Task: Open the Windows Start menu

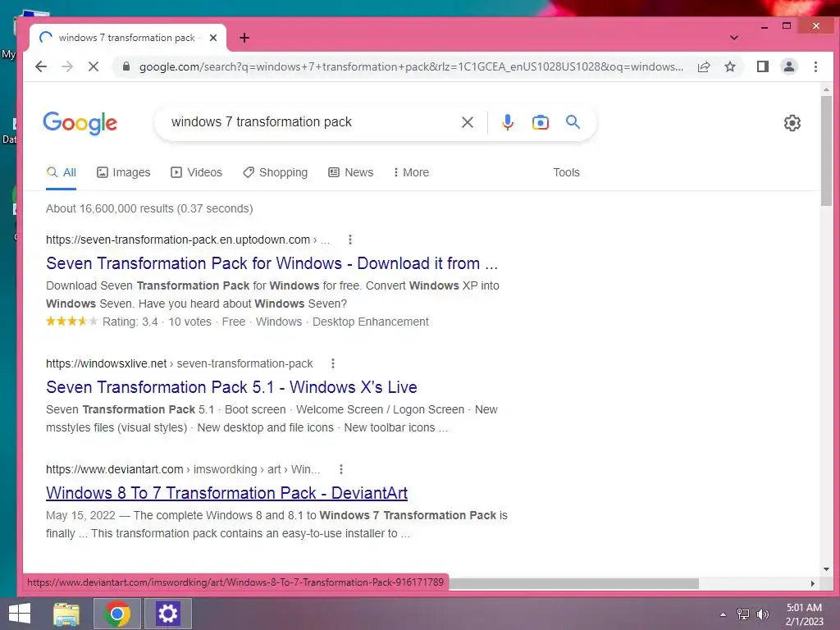Action: click(20, 614)
